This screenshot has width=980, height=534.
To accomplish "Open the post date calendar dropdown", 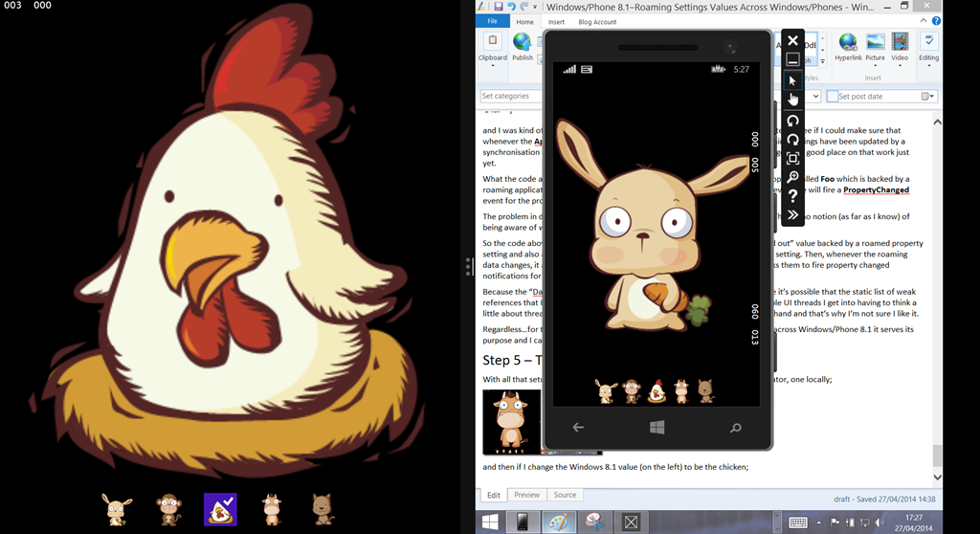I will pyautogui.click(x=928, y=97).
